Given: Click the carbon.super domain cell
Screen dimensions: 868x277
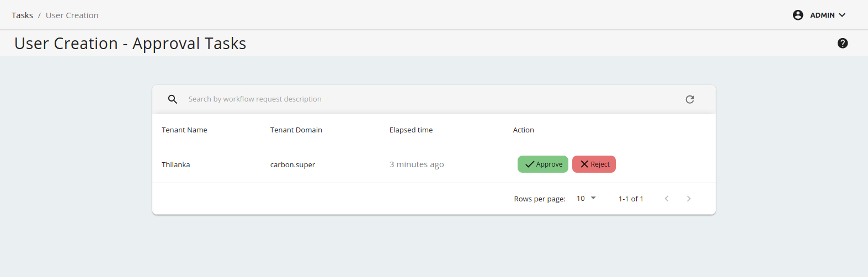Looking at the screenshot, I should tap(292, 165).
